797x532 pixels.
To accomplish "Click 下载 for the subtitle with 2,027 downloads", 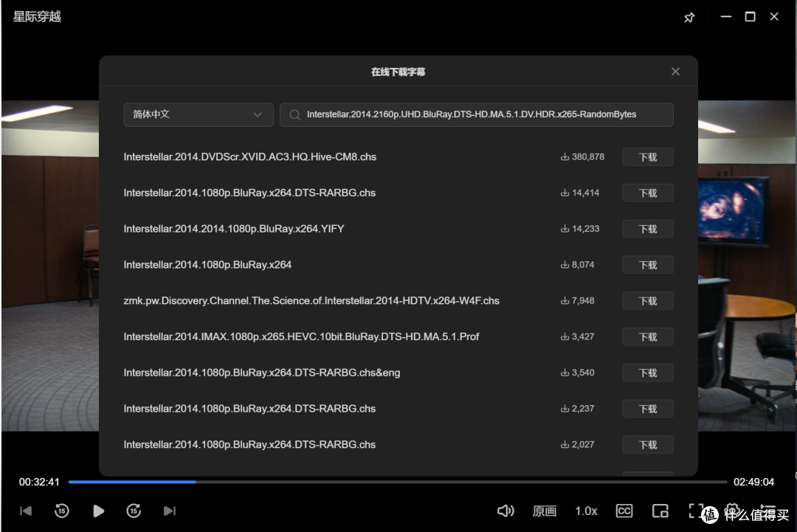I will (648, 445).
